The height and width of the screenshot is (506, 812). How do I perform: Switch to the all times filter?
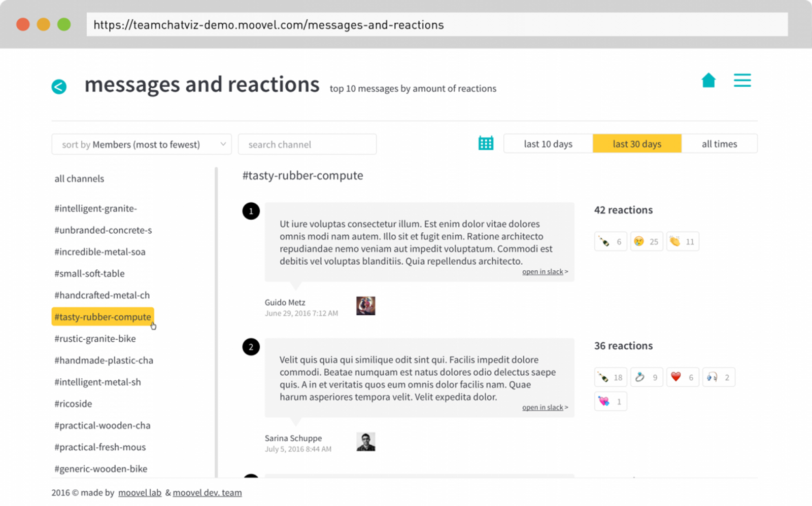tap(719, 144)
